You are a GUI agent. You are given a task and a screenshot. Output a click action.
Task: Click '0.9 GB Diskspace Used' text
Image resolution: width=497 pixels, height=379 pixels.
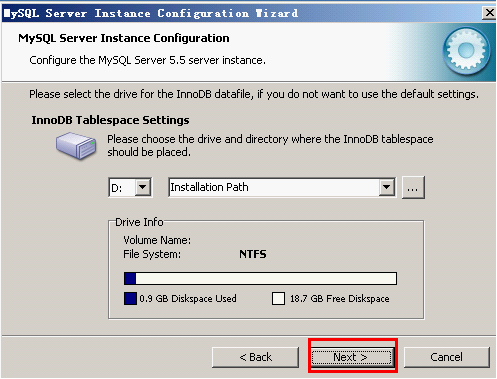point(188,298)
